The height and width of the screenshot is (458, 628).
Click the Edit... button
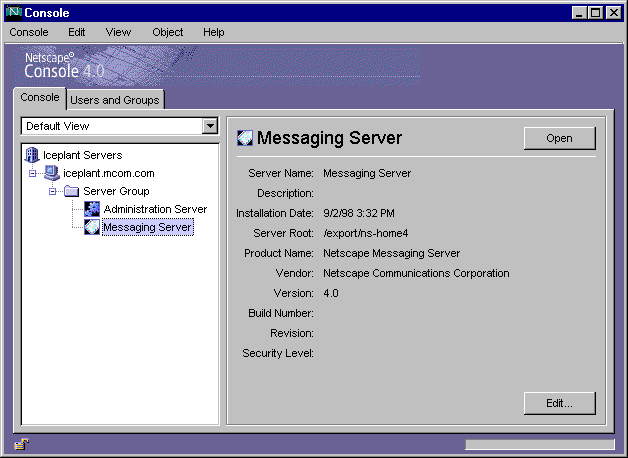click(x=560, y=403)
